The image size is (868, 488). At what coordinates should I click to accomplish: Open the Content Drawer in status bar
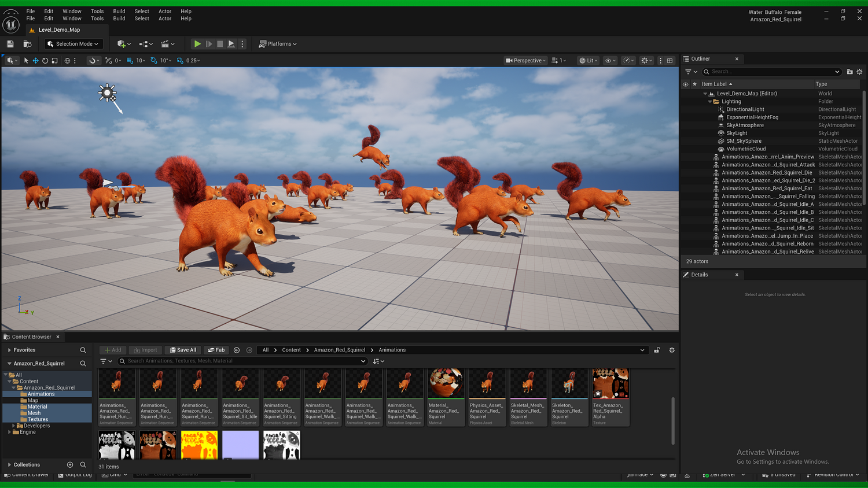pyautogui.click(x=27, y=475)
